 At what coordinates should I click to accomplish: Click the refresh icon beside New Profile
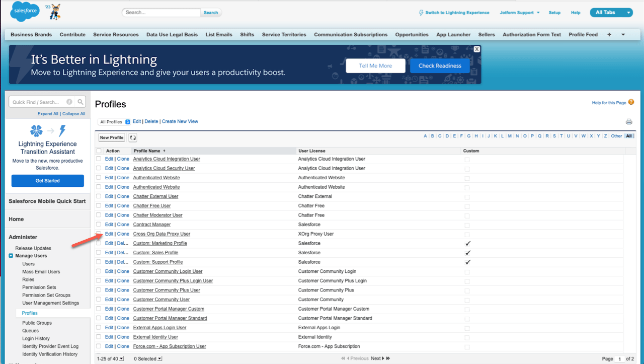point(133,137)
